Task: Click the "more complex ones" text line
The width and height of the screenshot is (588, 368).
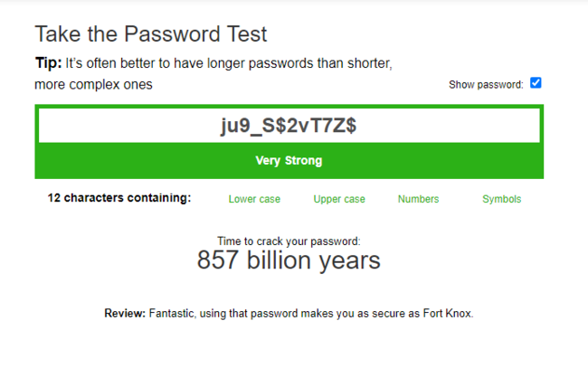Action: click(93, 85)
